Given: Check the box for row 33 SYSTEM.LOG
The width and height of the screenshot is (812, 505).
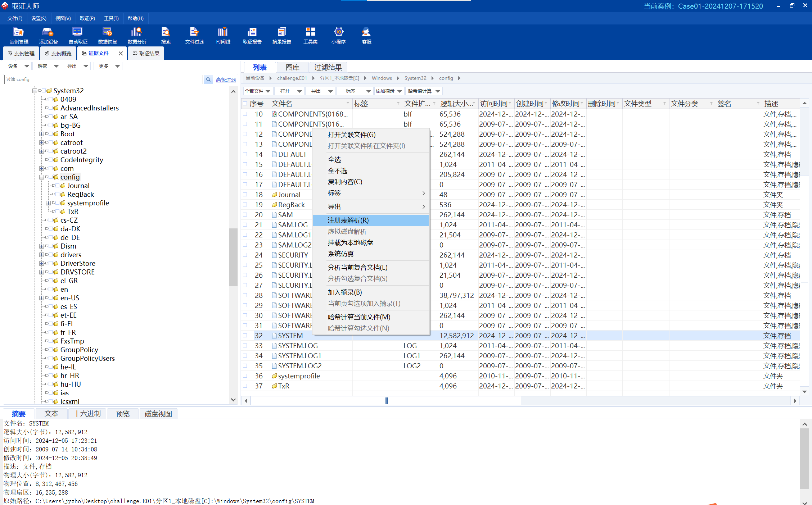Looking at the screenshot, I should coord(245,345).
